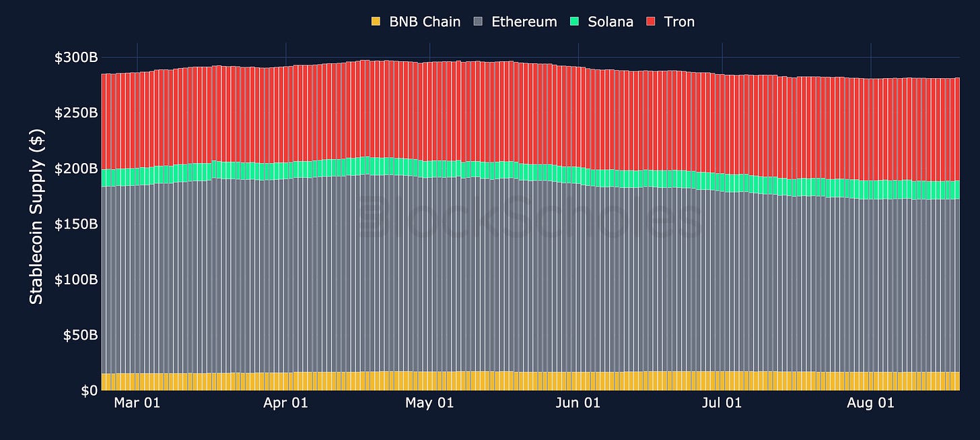The image size is (980, 440).
Task: Click the red Tron legend swatch
Action: (x=650, y=22)
